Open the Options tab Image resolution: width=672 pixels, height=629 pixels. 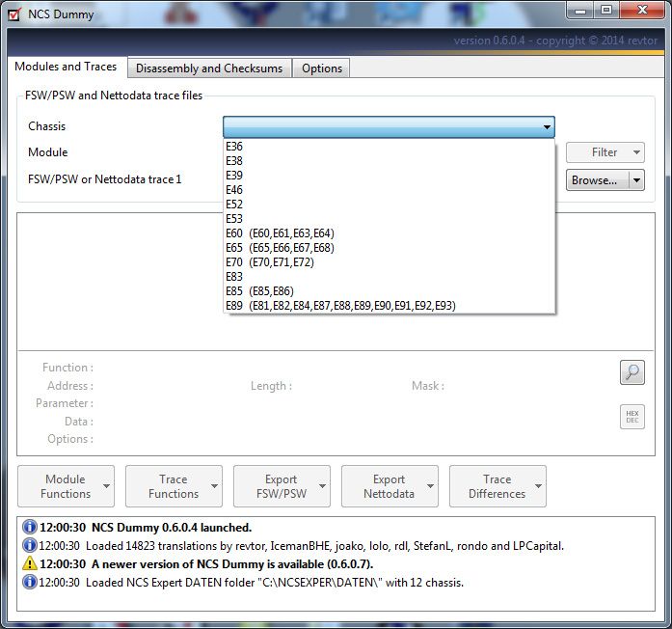(321, 68)
